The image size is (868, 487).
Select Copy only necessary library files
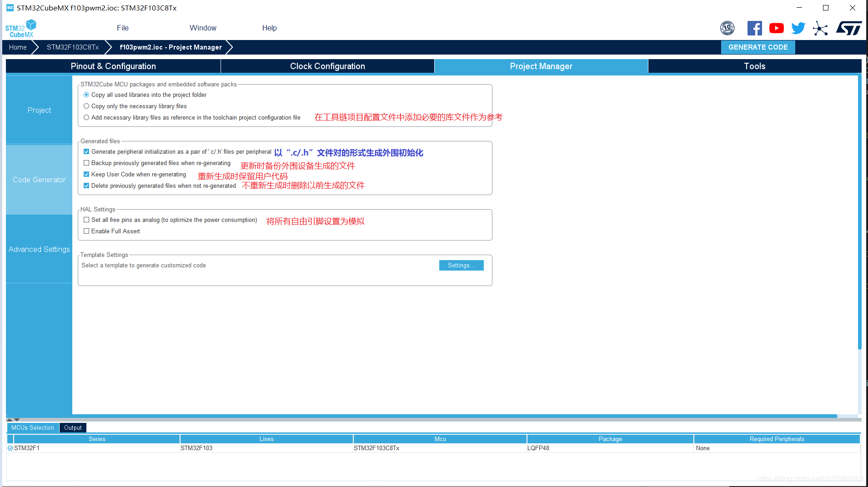point(86,106)
